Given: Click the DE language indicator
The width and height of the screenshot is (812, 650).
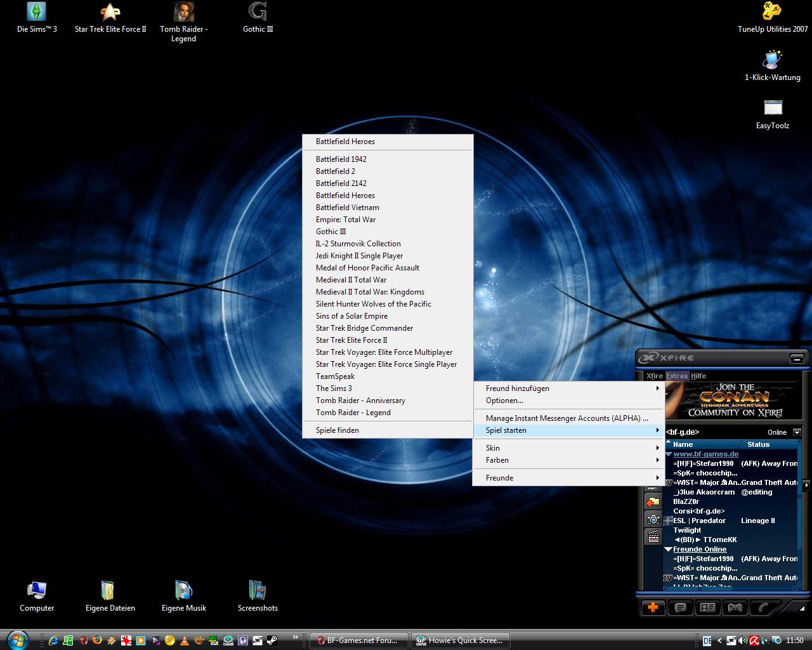Looking at the screenshot, I should pyautogui.click(x=707, y=640).
